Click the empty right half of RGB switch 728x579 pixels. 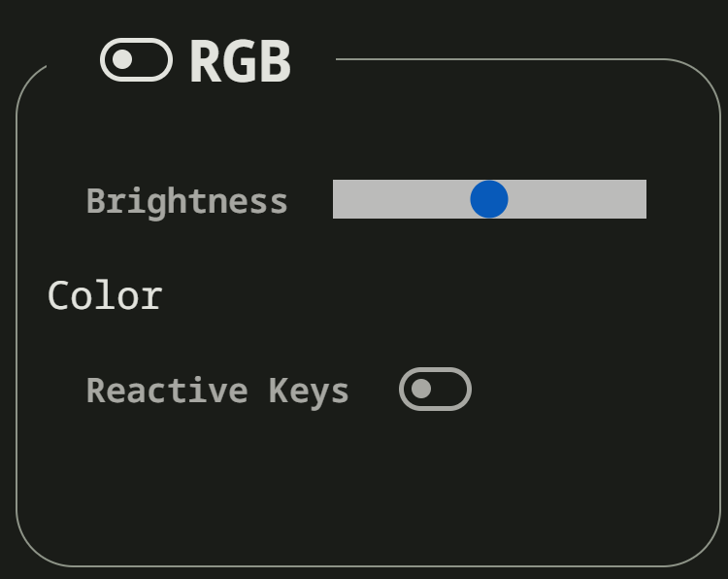pos(154,60)
